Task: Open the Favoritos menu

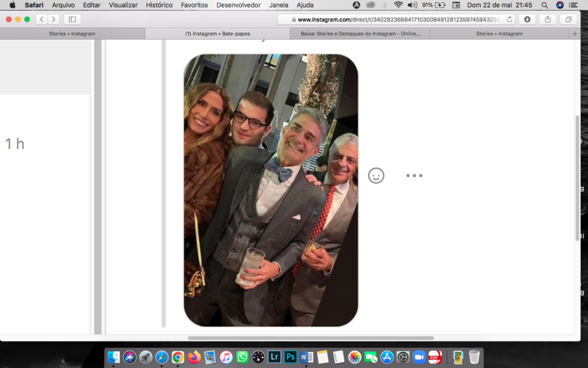Action: point(194,5)
